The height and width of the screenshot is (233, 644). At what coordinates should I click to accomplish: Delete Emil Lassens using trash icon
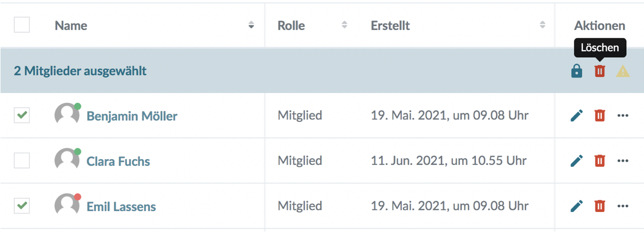tap(600, 206)
